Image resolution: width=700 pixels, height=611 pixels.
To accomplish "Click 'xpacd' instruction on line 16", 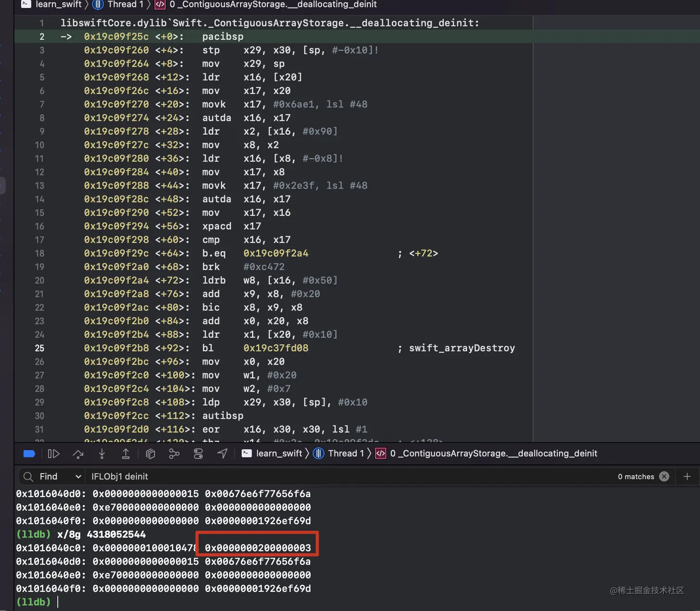I will tap(217, 227).
